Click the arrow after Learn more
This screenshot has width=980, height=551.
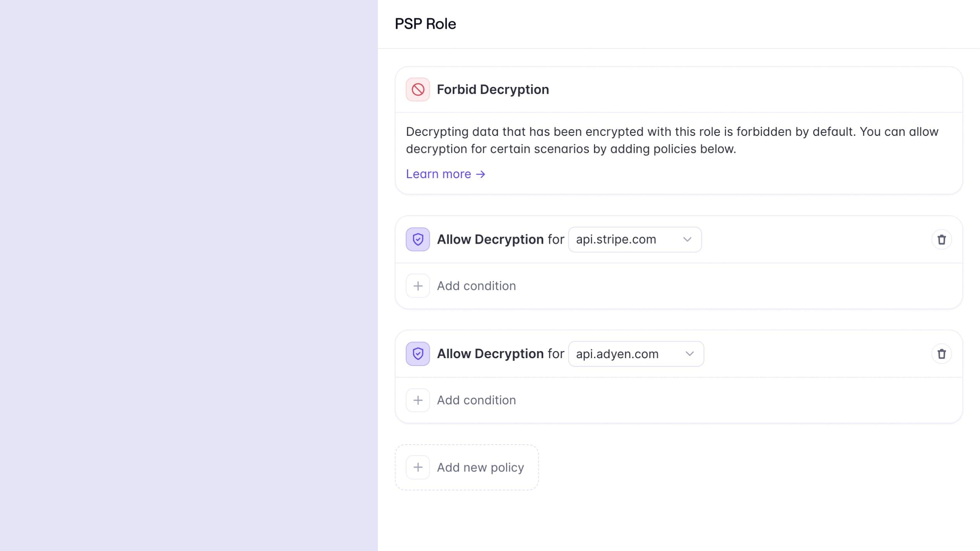coord(481,174)
